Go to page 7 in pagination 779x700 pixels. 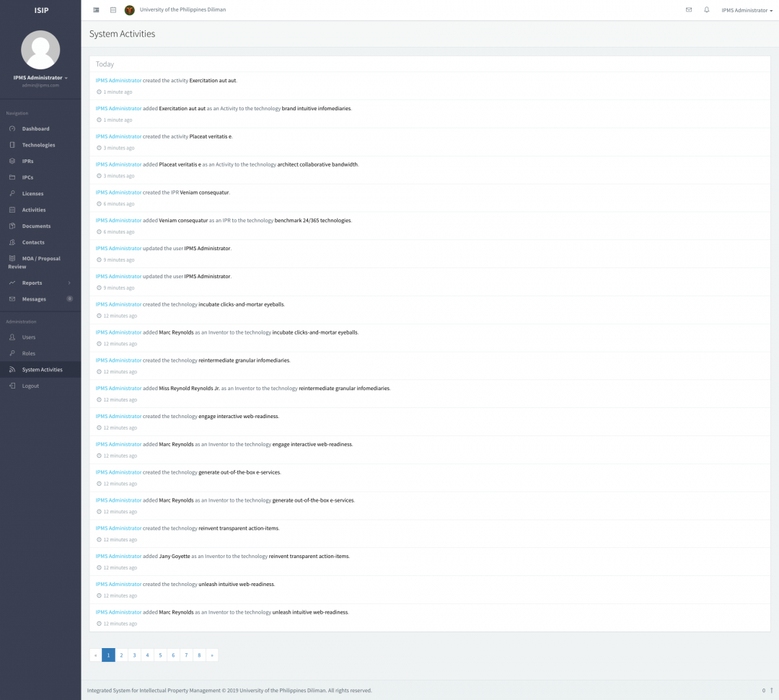(186, 655)
